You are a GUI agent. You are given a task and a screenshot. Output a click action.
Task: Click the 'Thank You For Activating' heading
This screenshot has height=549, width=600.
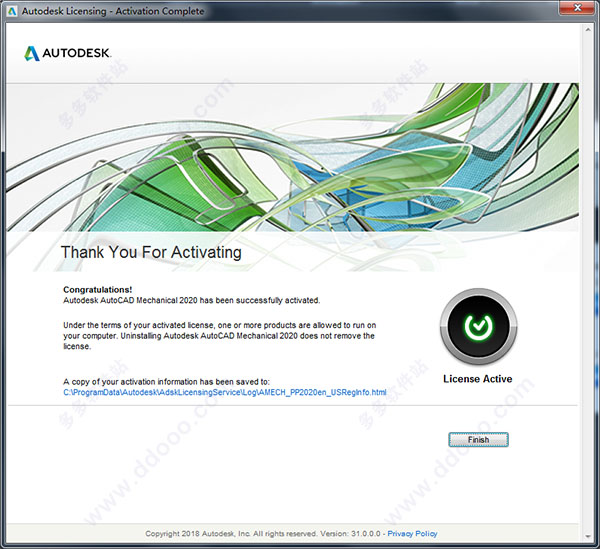(151, 252)
